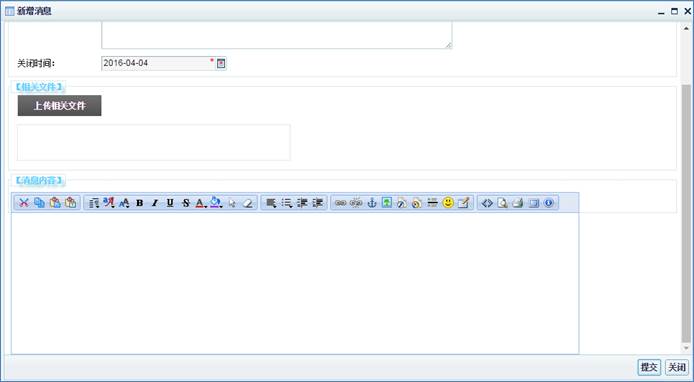694x382 pixels.
Task: Click the print icon in editor toolbar
Action: tap(518, 203)
